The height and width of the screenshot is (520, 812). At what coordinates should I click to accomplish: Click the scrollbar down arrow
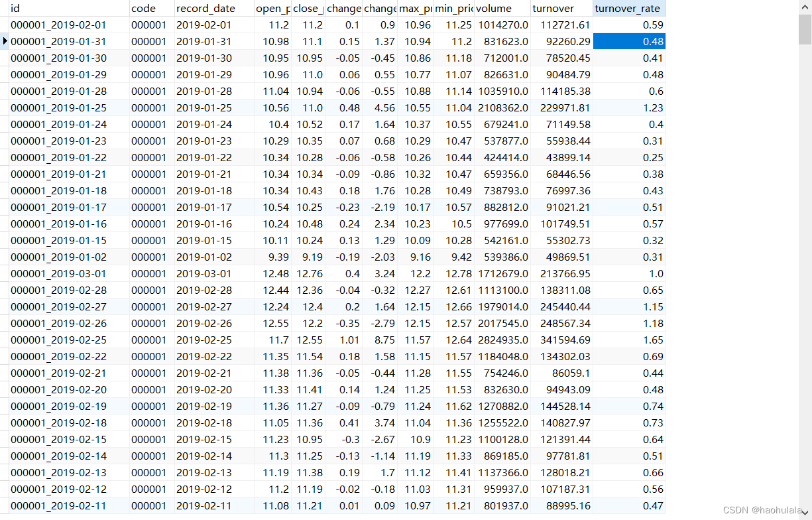[x=806, y=513]
